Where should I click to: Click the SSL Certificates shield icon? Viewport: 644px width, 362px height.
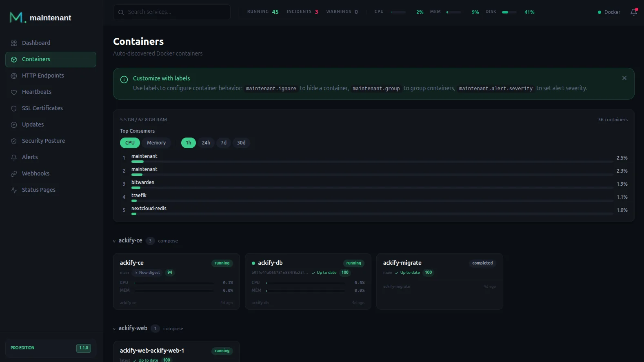[14, 109]
